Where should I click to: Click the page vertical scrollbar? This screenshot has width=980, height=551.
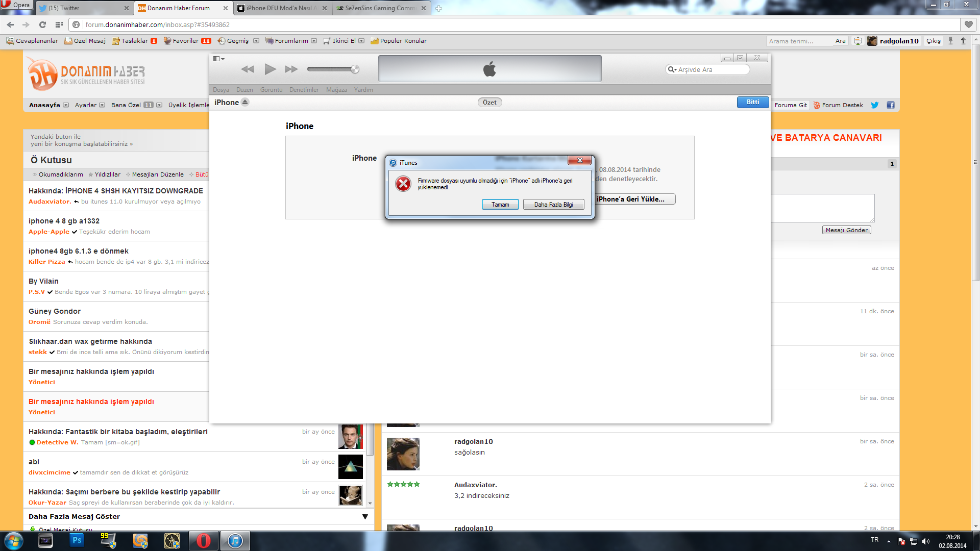pos(975,162)
